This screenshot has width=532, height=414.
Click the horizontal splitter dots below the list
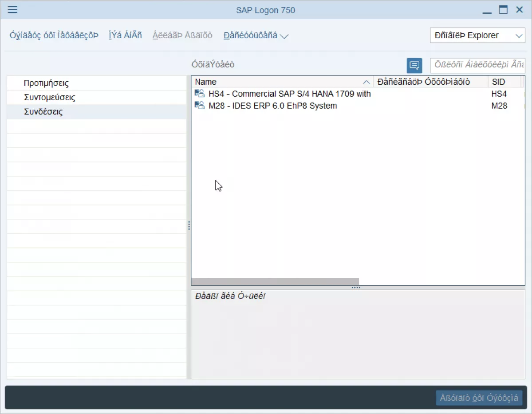(356, 288)
